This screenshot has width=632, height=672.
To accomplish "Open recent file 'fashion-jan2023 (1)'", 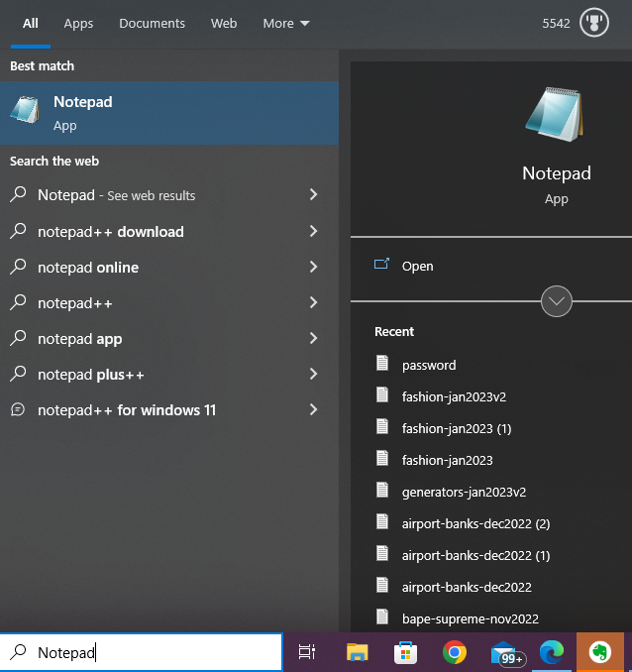I will tap(457, 428).
